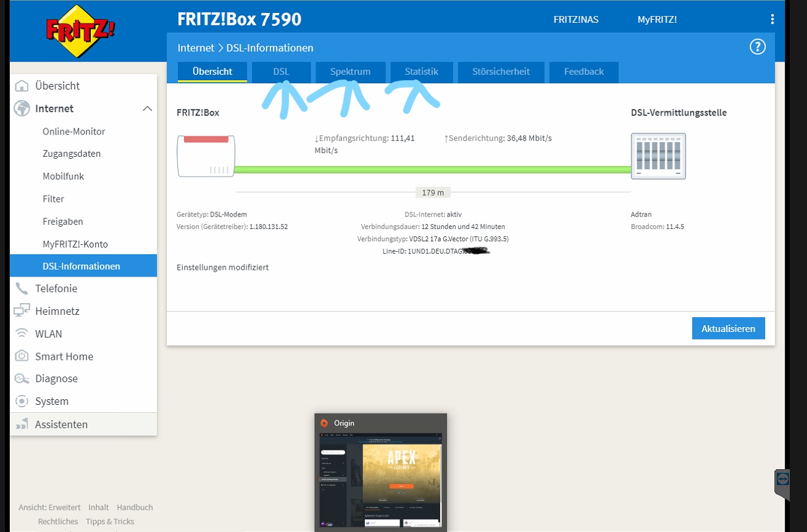Image resolution: width=807 pixels, height=532 pixels.
Task: Open Filter in sidebar
Action: coord(53,199)
